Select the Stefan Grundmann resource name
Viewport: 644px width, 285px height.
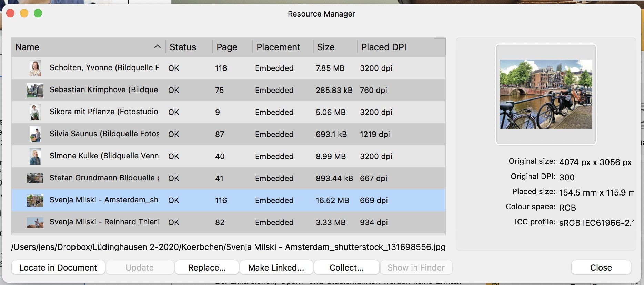104,178
